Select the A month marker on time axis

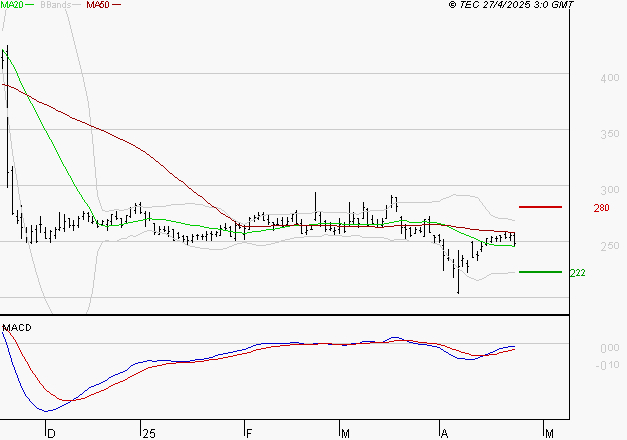click(x=443, y=433)
